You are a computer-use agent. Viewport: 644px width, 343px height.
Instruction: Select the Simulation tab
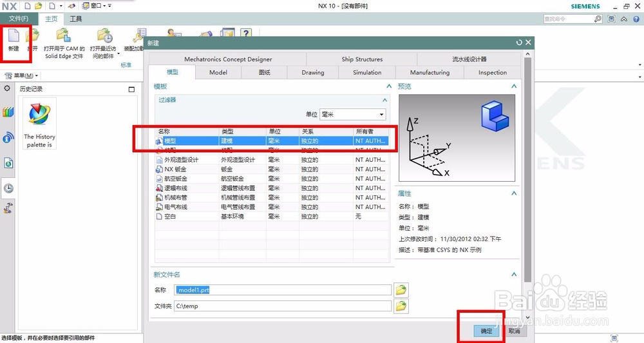367,72
